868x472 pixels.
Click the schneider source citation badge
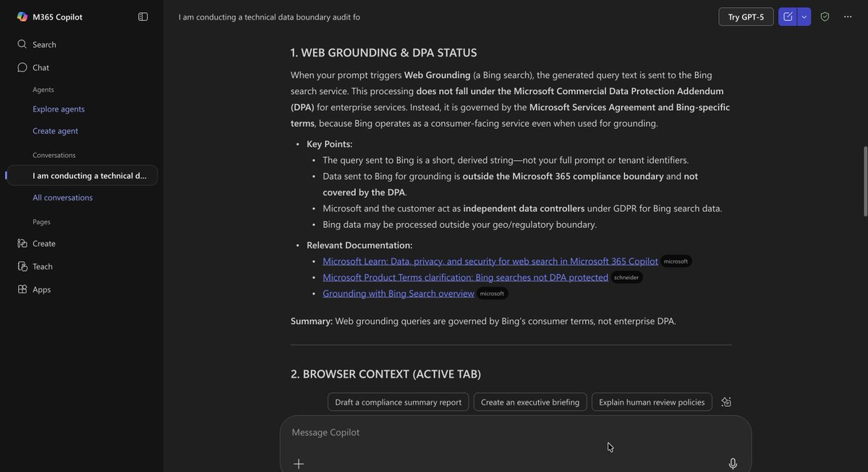626,277
